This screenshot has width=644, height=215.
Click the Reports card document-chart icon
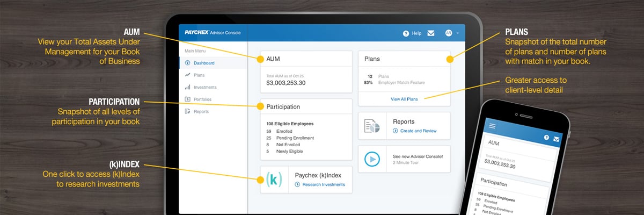(372, 126)
